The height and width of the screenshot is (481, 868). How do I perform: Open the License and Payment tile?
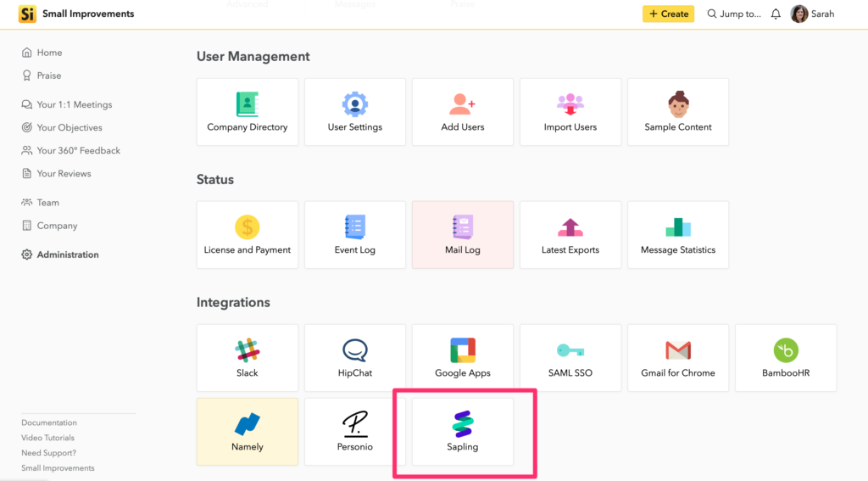pyautogui.click(x=247, y=235)
